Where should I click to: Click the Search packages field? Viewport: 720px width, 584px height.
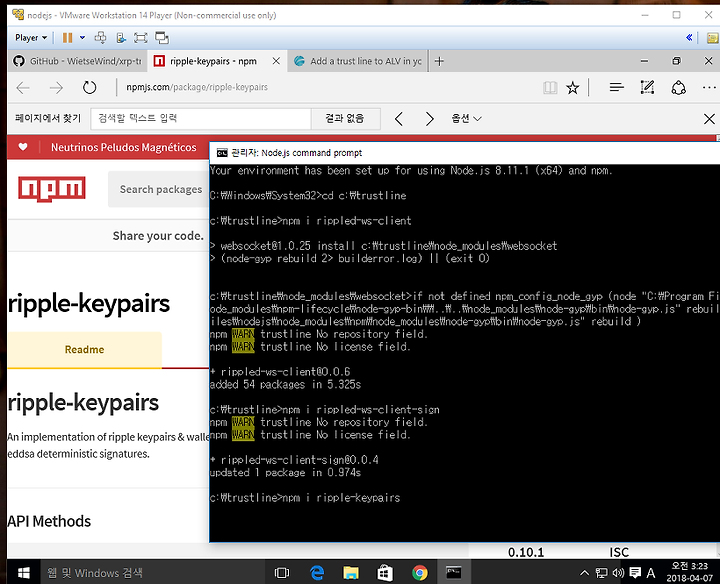pyautogui.click(x=159, y=189)
